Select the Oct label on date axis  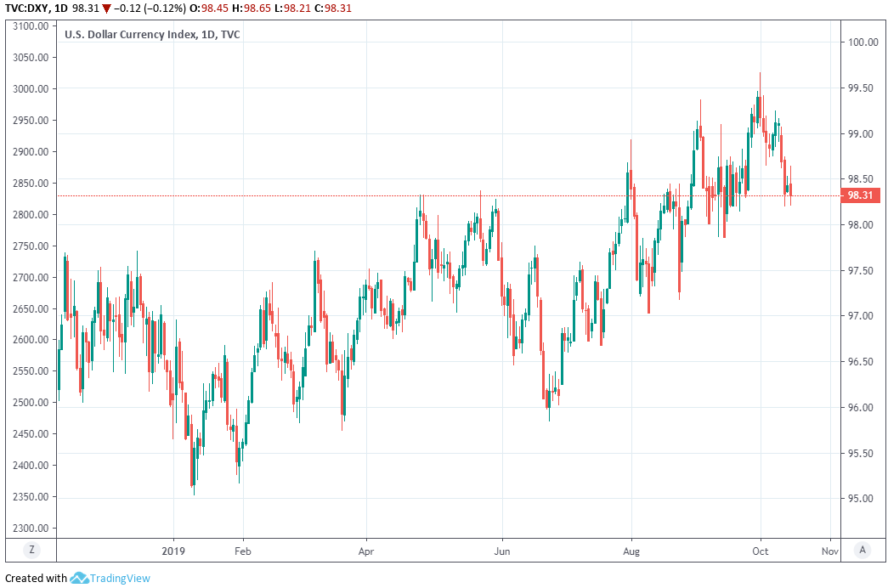coord(761,551)
